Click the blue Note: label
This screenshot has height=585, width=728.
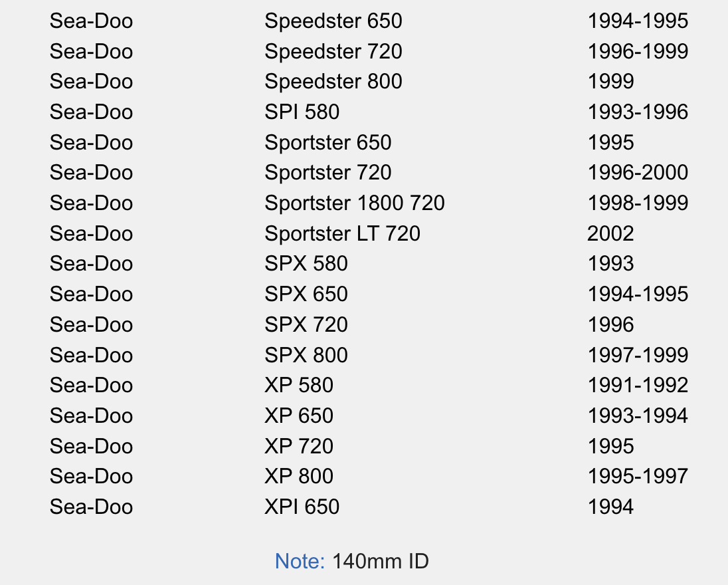[300, 561]
